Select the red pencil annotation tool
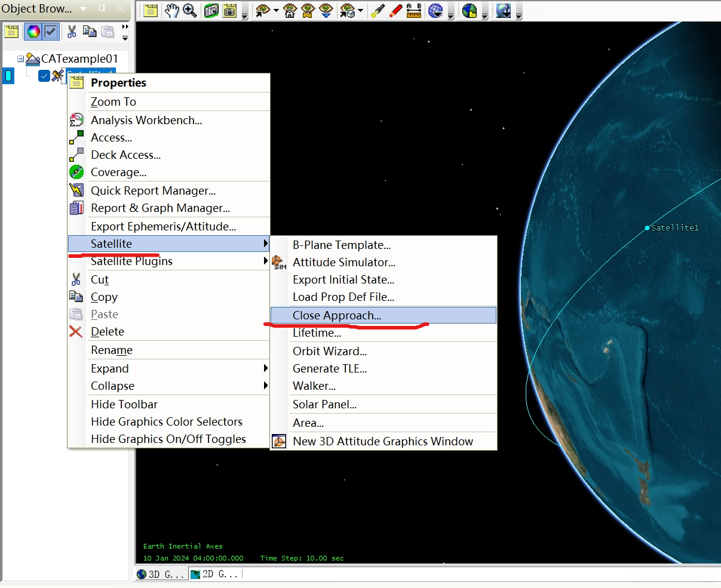This screenshot has width=721, height=588. (395, 11)
